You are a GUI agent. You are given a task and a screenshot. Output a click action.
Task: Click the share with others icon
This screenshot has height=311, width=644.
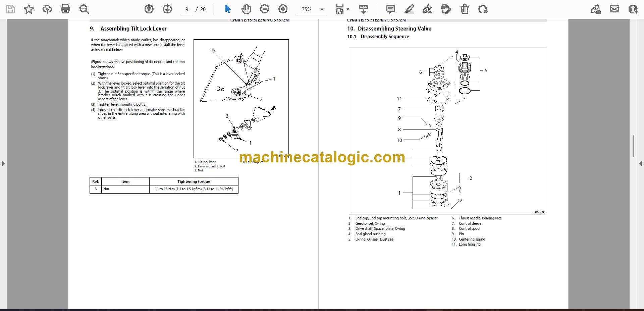point(633,9)
